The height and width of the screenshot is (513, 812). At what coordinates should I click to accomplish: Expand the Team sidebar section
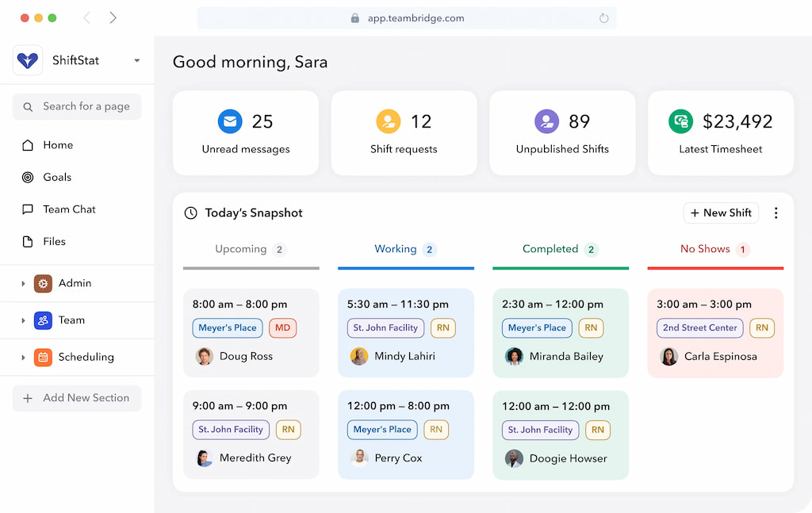[x=25, y=320]
